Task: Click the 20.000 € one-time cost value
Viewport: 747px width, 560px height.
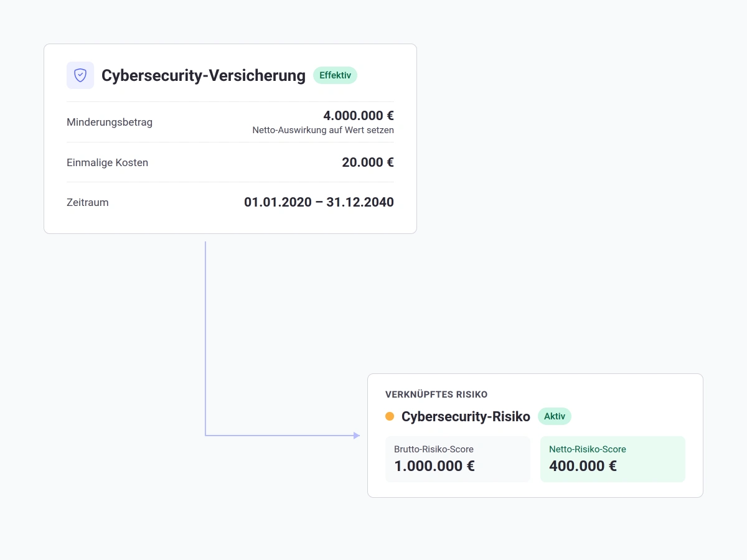Action: (x=368, y=162)
